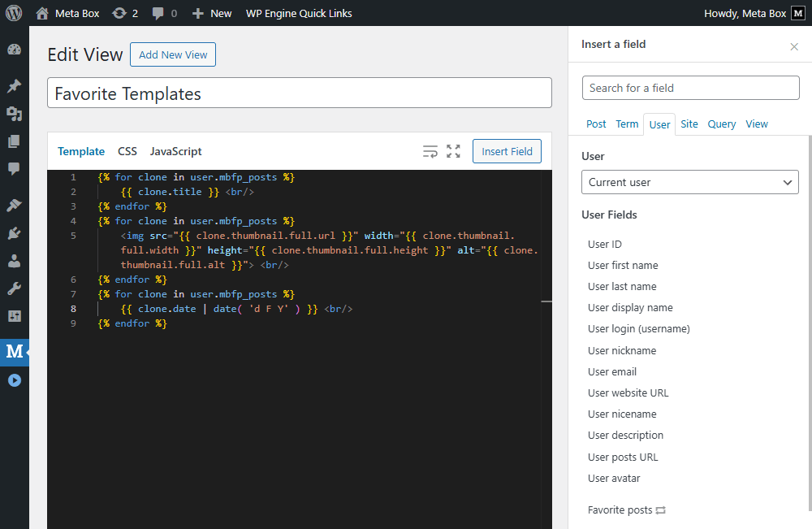Click Meta Box site name link
The height and width of the screenshot is (529, 812).
click(x=77, y=13)
